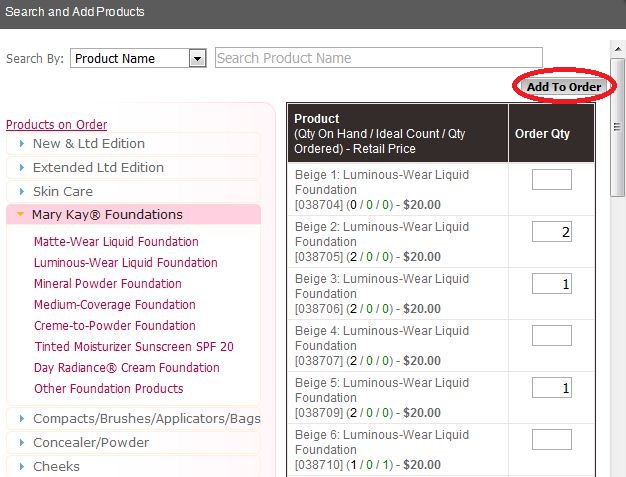The image size is (626, 477).
Task: Expand the Extended Ltd Edition category
Action: (x=133, y=168)
